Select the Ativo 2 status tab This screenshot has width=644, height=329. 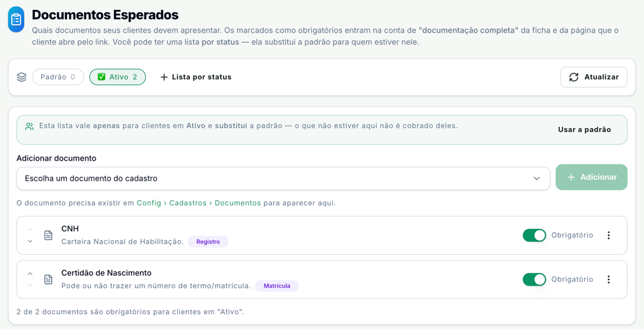(x=117, y=77)
